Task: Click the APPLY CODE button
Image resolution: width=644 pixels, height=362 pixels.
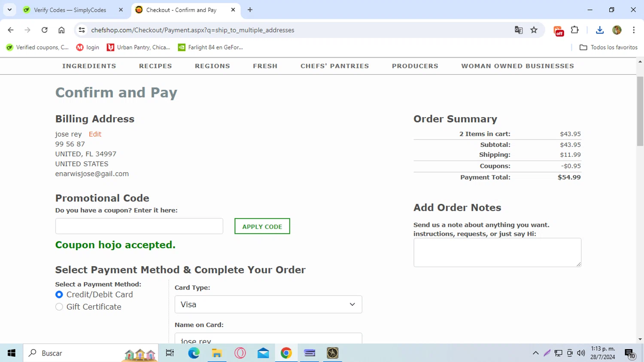Action: (x=262, y=226)
